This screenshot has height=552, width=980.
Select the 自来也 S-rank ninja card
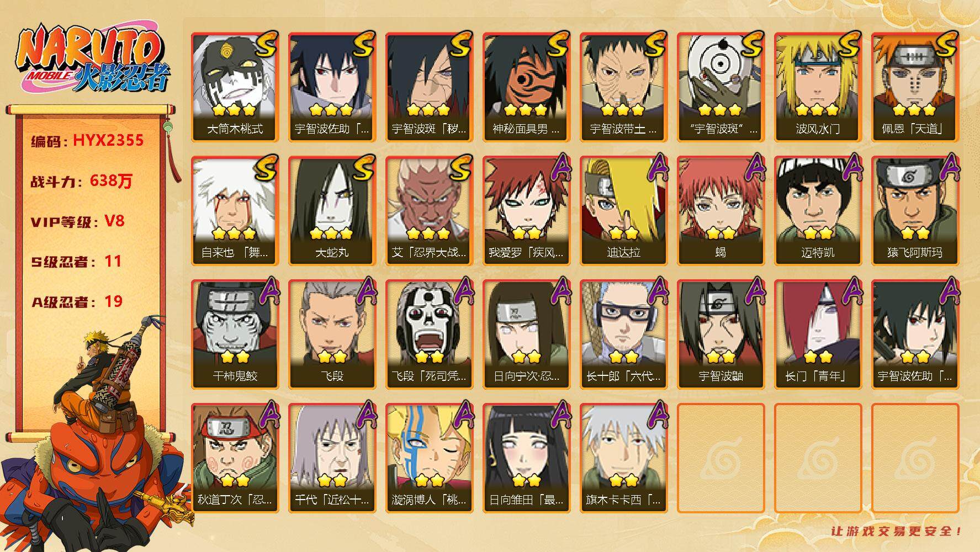tap(235, 211)
